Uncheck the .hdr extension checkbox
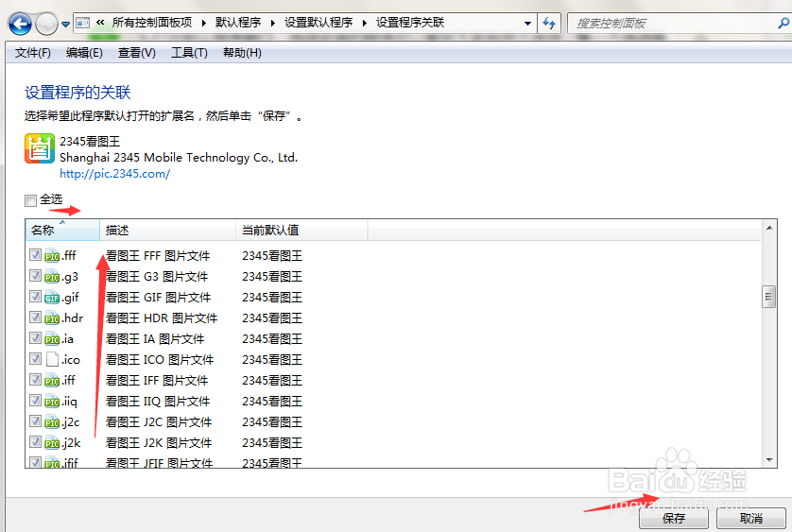 coord(35,317)
